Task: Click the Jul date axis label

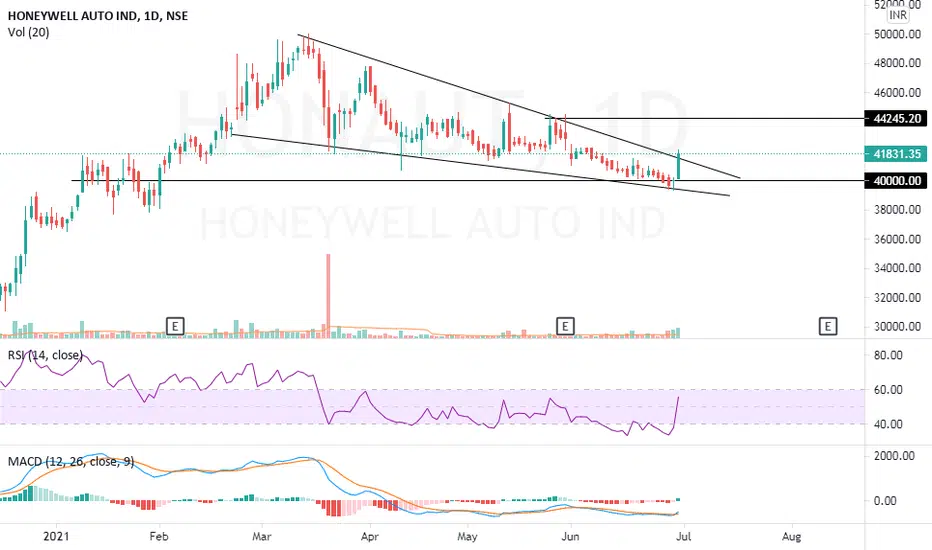Action: 684,536
